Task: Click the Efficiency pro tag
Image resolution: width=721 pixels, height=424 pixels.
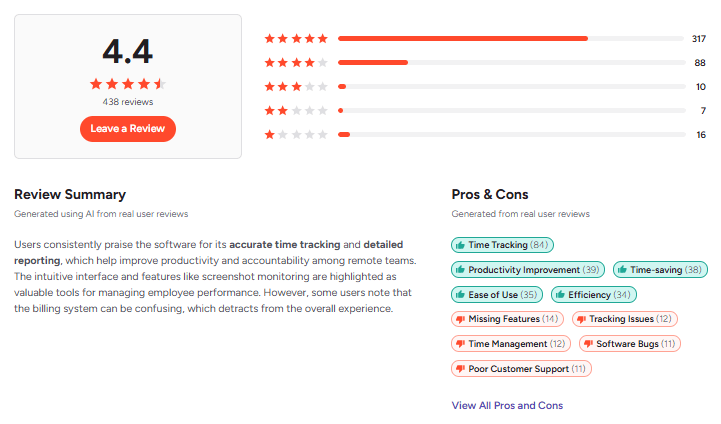Action: coord(593,294)
